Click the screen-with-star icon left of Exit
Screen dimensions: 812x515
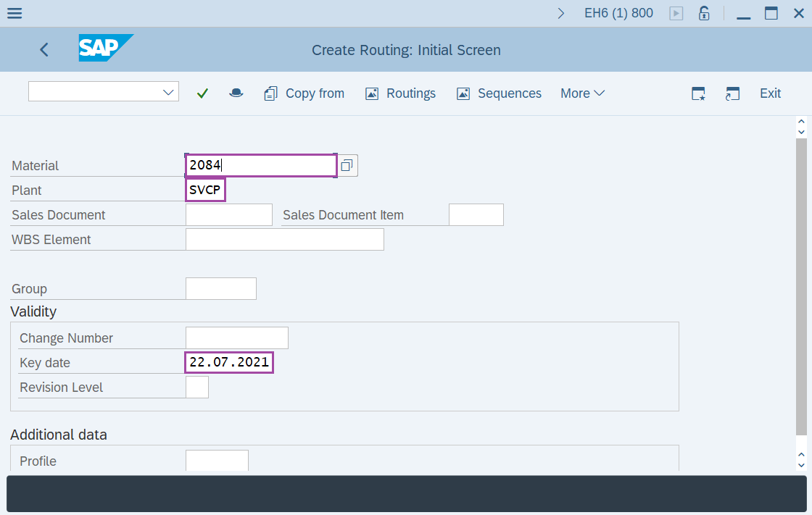(x=697, y=93)
